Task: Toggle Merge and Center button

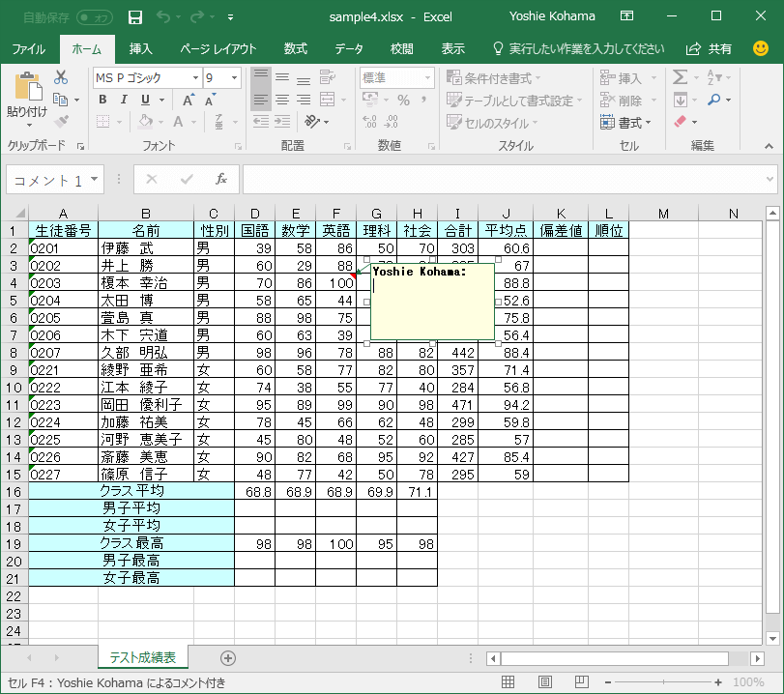Action: click(x=327, y=100)
